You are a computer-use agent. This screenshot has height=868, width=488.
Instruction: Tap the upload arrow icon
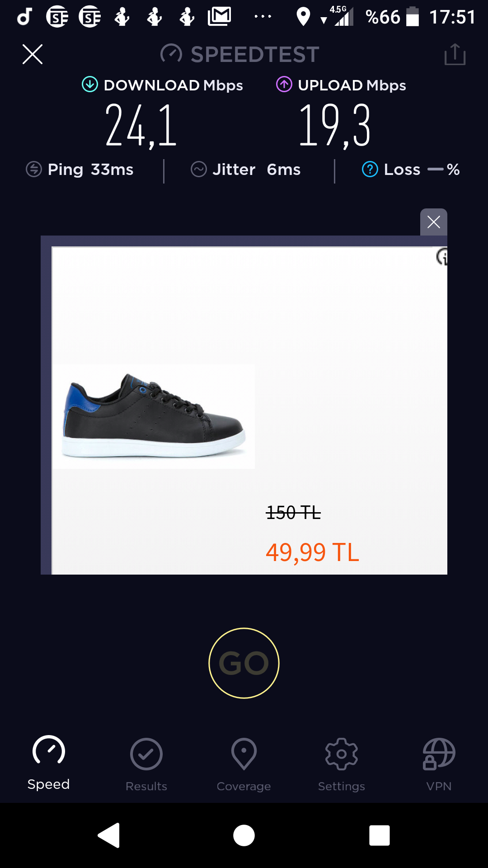[284, 84]
